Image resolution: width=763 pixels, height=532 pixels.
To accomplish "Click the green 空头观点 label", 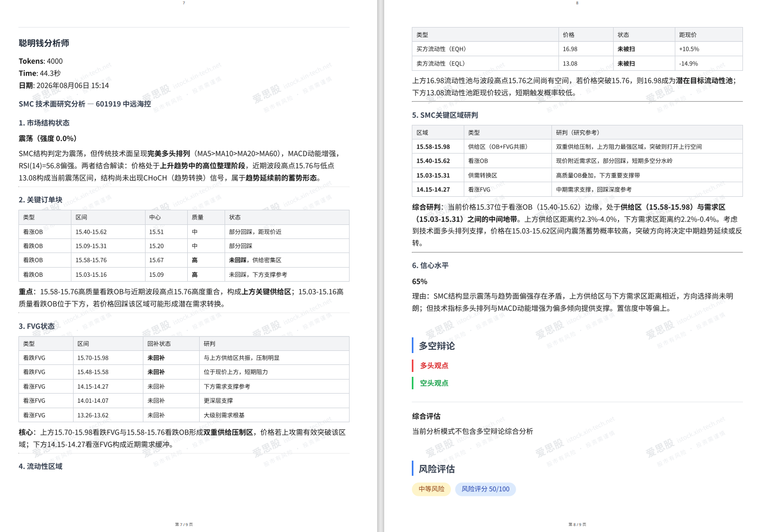I will [x=434, y=383].
